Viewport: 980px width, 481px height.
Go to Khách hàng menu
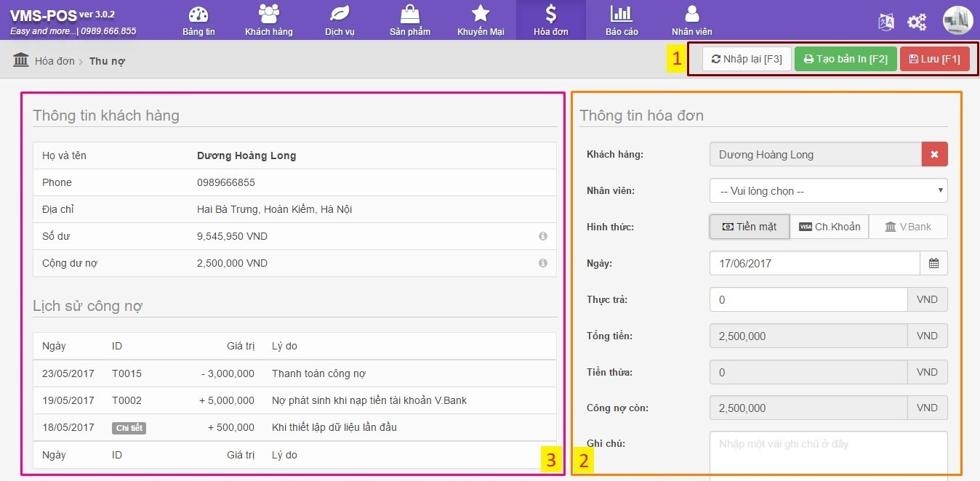click(268, 20)
